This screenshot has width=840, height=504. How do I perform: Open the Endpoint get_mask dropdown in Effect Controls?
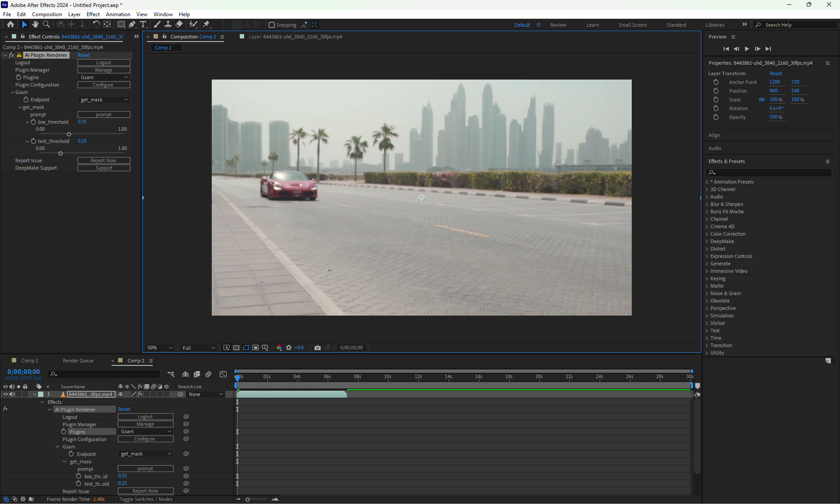point(104,100)
